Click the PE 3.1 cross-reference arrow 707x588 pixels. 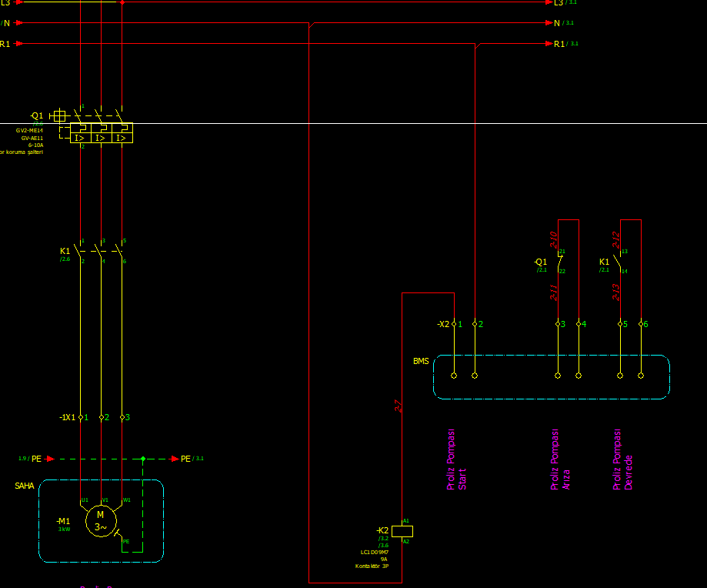[x=175, y=459]
